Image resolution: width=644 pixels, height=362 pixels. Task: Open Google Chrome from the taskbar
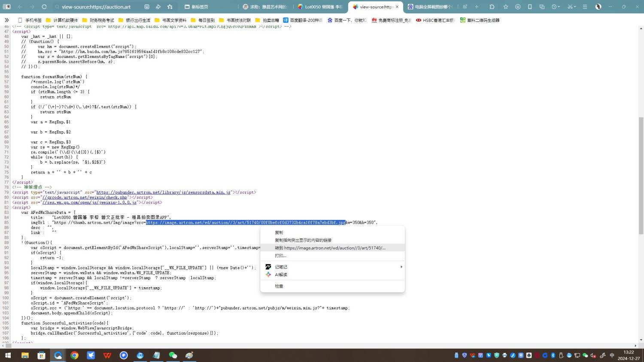(74, 355)
